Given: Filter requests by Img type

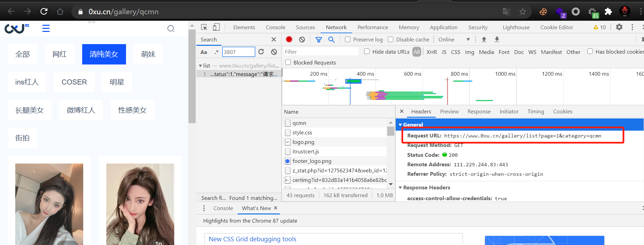Looking at the screenshot, I should coord(469,52).
